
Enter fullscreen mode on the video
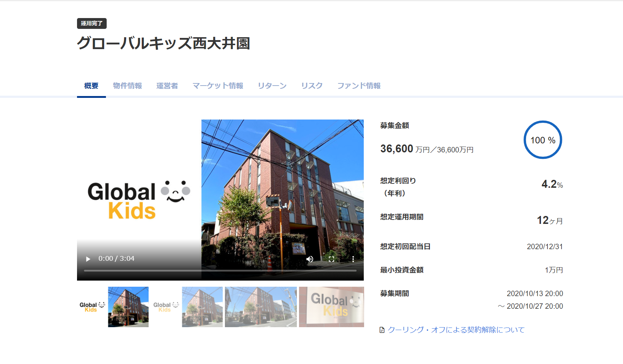(x=331, y=259)
